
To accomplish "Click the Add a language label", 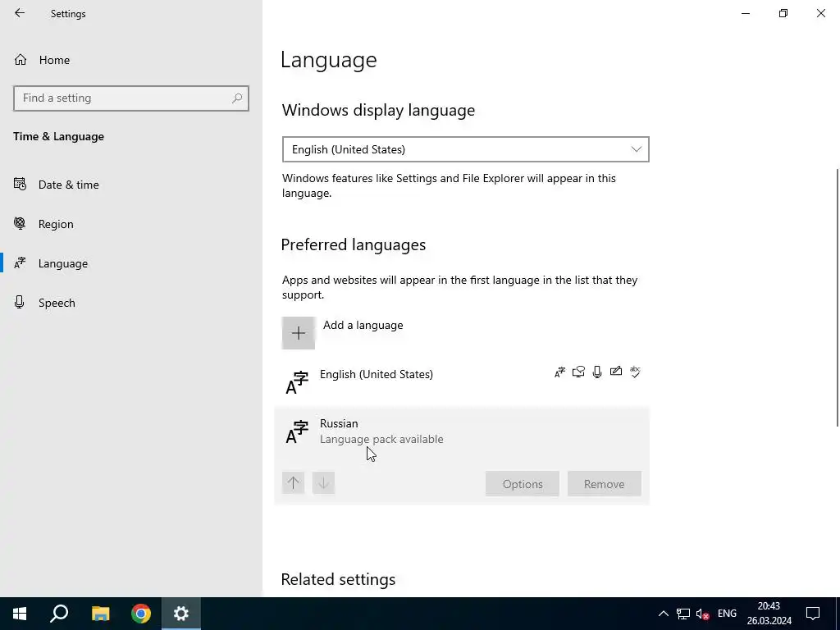I will (x=363, y=325).
